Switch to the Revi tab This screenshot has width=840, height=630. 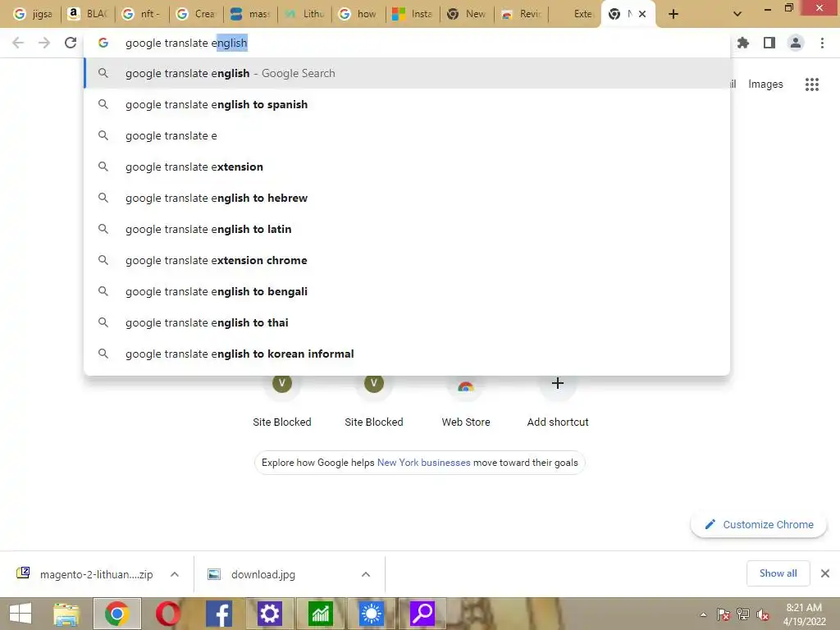click(x=522, y=15)
